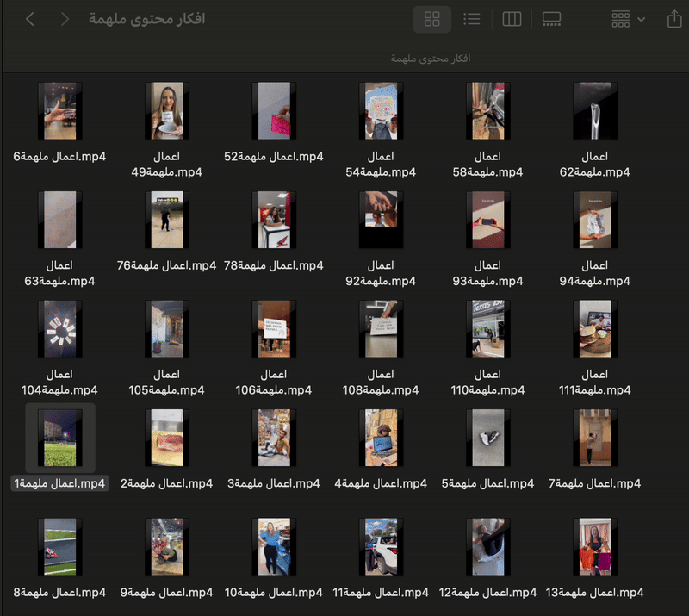
Task: Switch to column view
Action: 512,19
